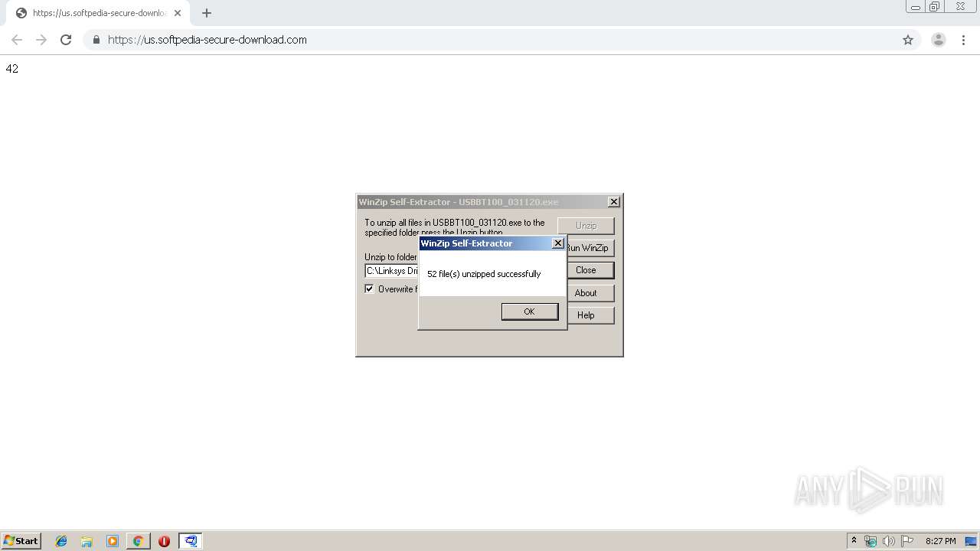This screenshot has height=551, width=980.
Task: Minimize the Chrome window
Action: pos(915,7)
